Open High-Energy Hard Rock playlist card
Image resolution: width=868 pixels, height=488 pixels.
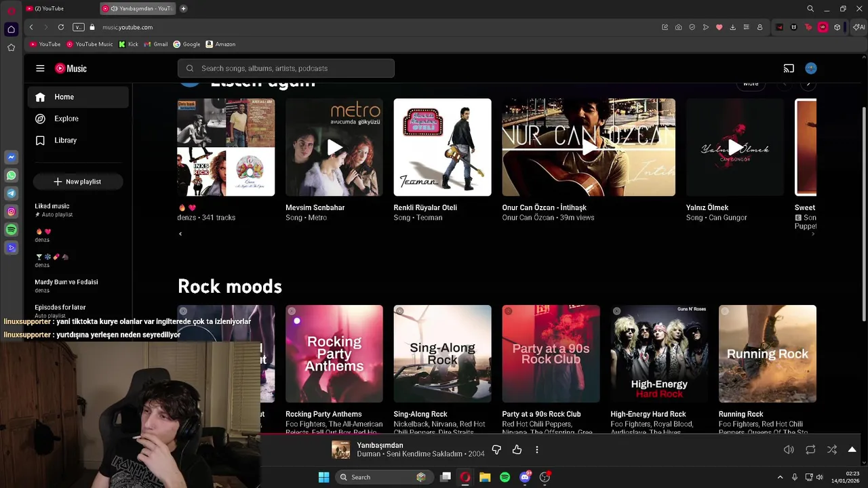[659, 354]
